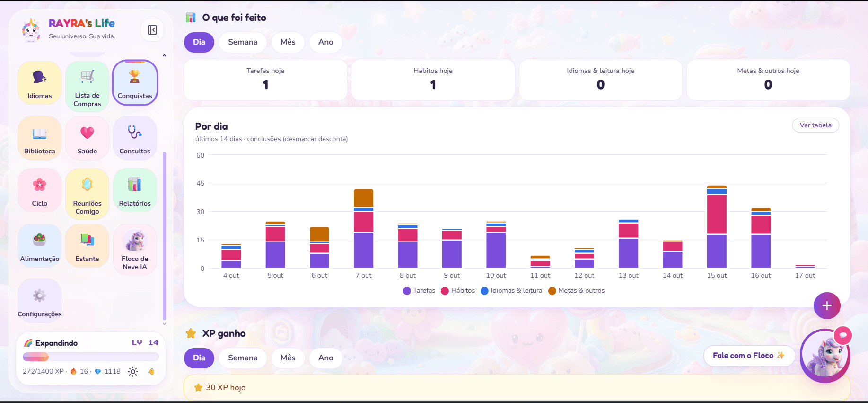Click the sidebar scroll up arrow
Screen dimensions: 868x403
164,56
